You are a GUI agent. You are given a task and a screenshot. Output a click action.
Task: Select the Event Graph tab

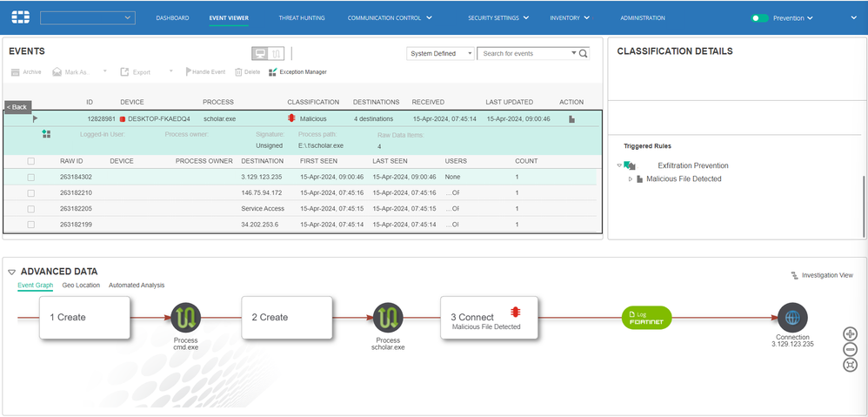click(36, 286)
